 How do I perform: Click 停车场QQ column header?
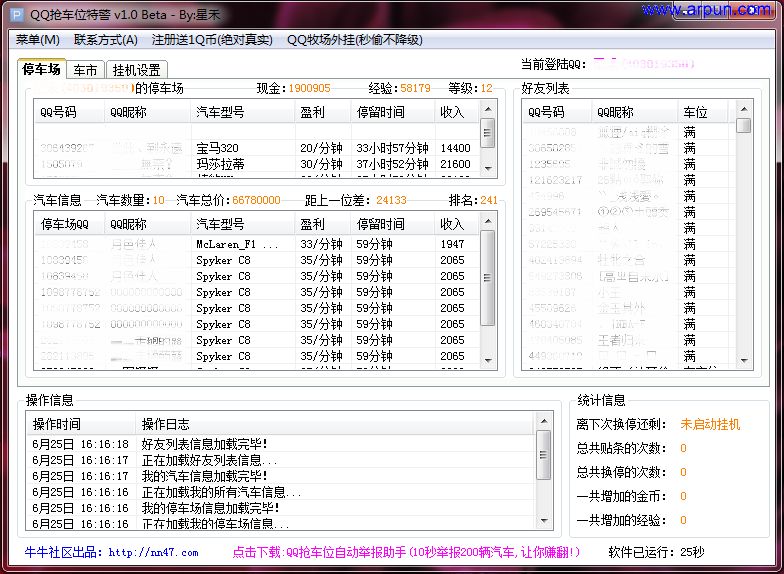69,224
